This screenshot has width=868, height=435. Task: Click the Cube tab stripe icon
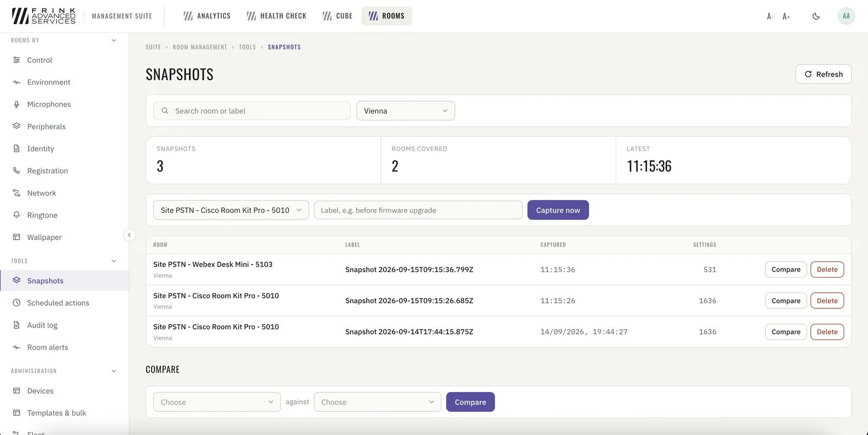point(327,16)
